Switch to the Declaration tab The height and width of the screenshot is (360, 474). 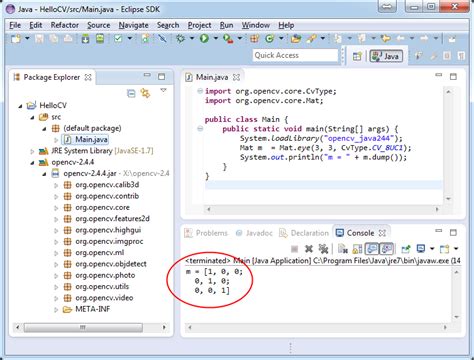(x=304, y=233)
